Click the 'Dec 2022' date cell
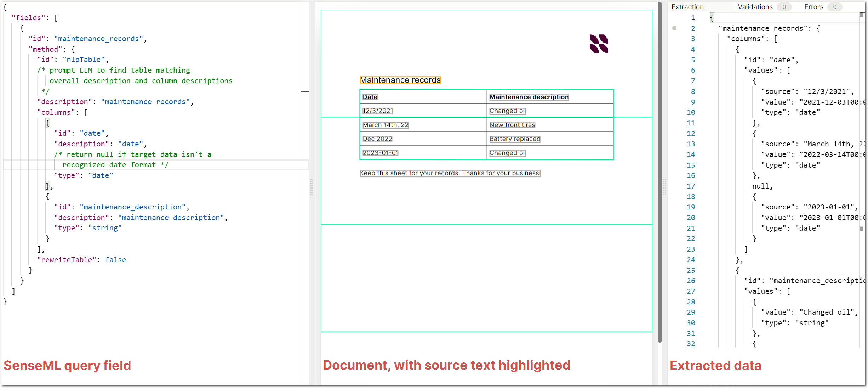868x388 pixels. pyautogui.click(x=377, y=139)
